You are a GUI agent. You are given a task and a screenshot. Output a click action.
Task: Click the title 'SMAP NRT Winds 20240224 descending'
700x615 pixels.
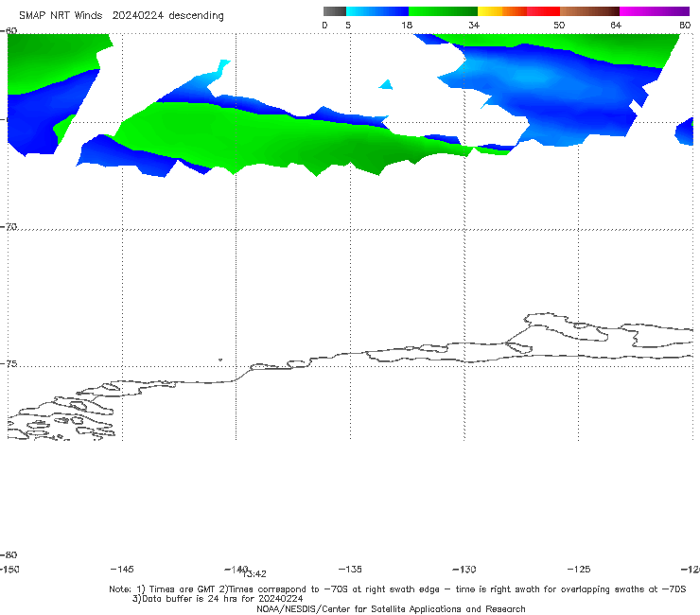click(121, 16)
